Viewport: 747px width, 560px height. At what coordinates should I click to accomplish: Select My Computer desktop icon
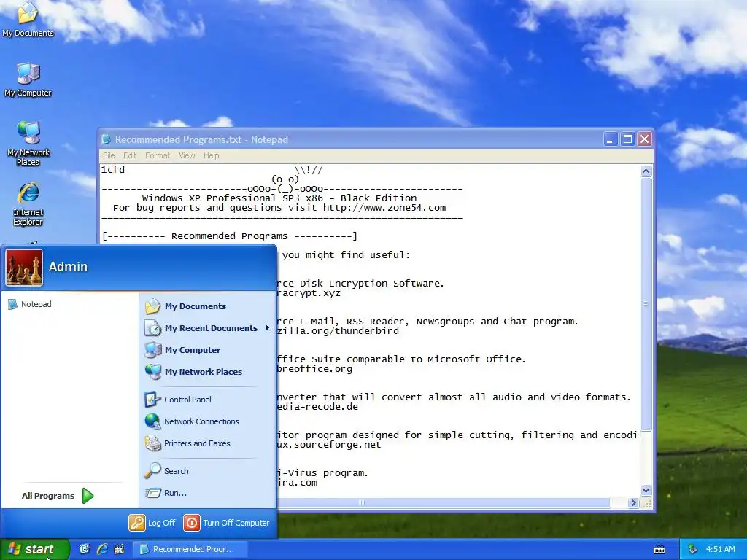pyautogui.click(x=28, y=79)
